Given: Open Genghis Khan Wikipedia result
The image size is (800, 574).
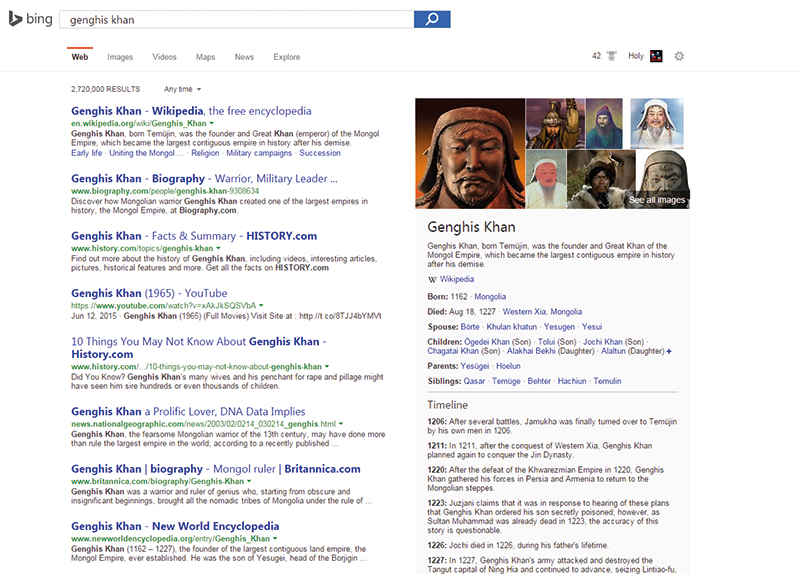Looking at the screenshot, I should 191,111.
